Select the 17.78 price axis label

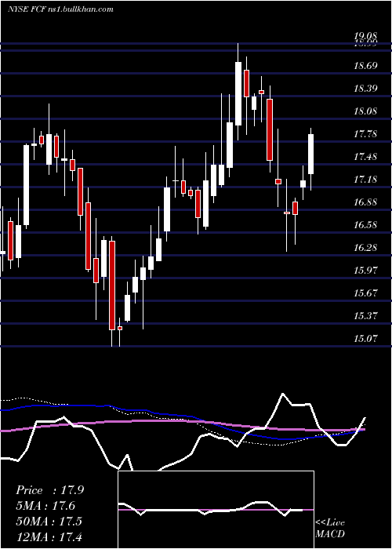[365, 134]
